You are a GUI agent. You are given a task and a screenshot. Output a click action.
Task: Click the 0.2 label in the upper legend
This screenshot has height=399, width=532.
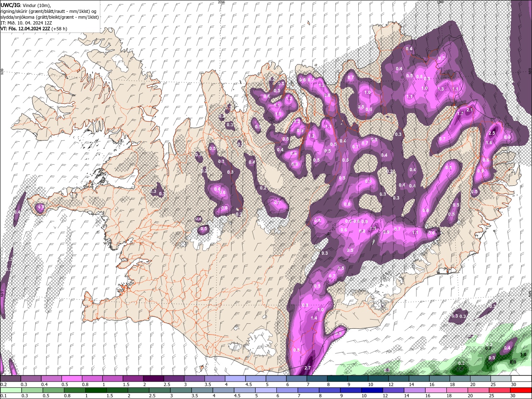tap(3, 384)
